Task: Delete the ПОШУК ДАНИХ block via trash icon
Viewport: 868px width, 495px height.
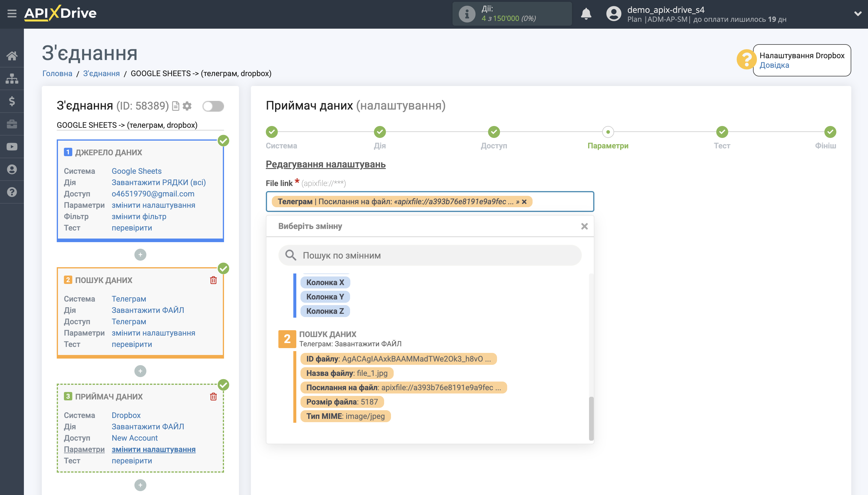Action: click(x=213, y=280)
